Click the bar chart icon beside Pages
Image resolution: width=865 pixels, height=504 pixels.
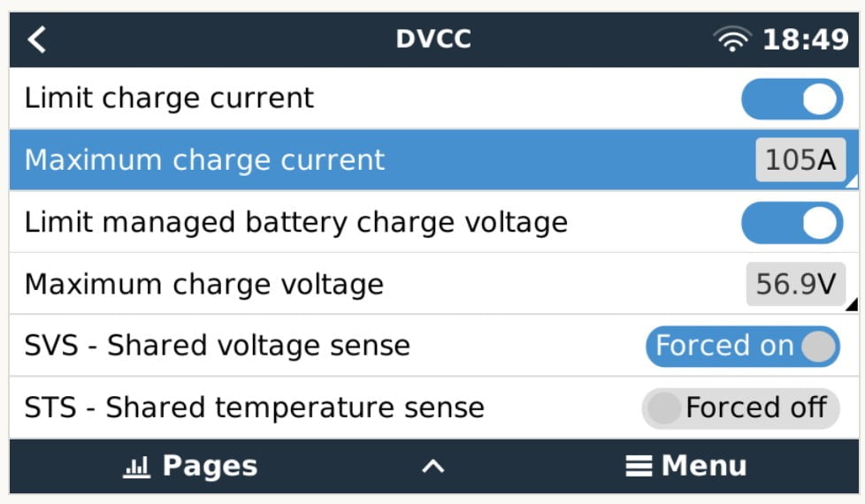pos(136,467)
